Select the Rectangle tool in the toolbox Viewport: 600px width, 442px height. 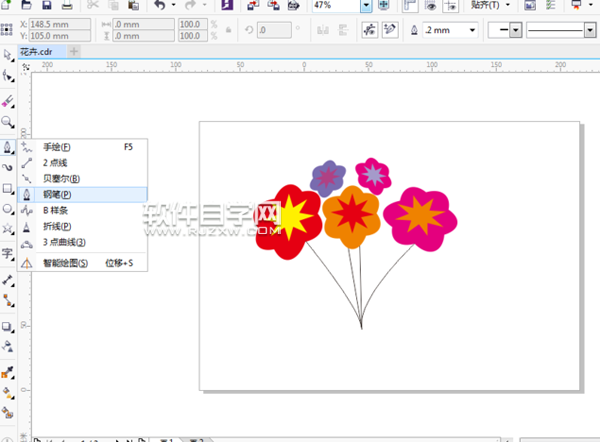click(x=8, y=189)
